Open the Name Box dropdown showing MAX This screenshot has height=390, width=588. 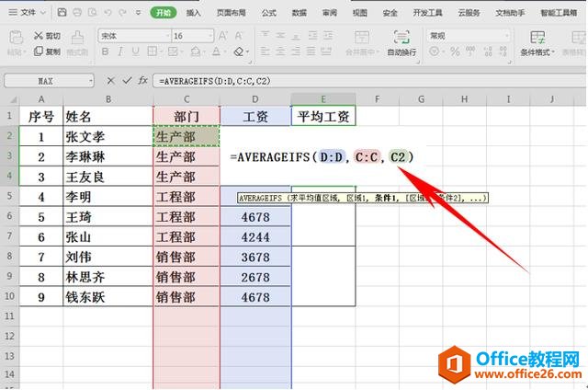[x=90, y=81]
